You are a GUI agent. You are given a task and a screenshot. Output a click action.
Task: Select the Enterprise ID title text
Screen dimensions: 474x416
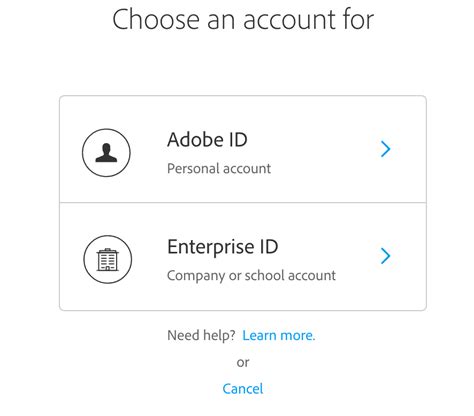(222, 247)
